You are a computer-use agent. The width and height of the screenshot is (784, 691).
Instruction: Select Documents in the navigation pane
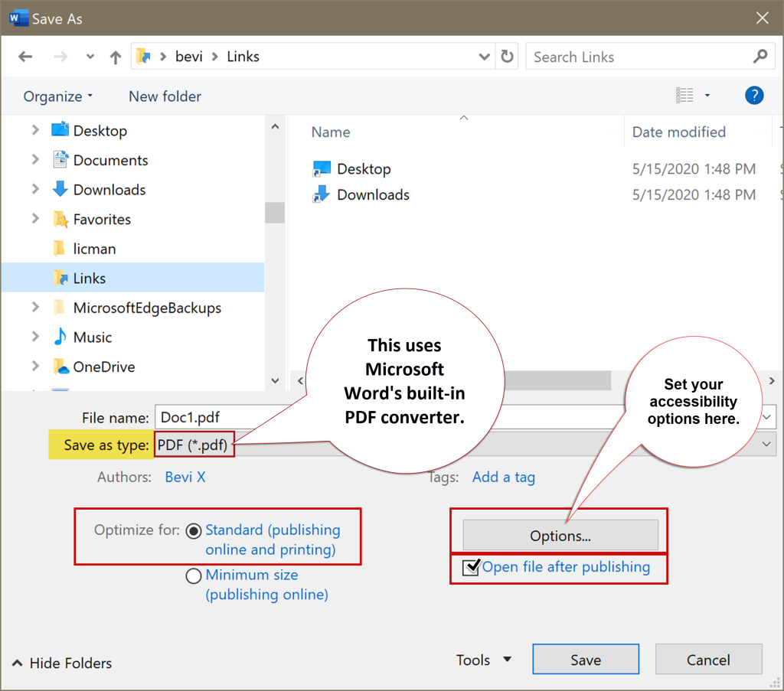110,160
